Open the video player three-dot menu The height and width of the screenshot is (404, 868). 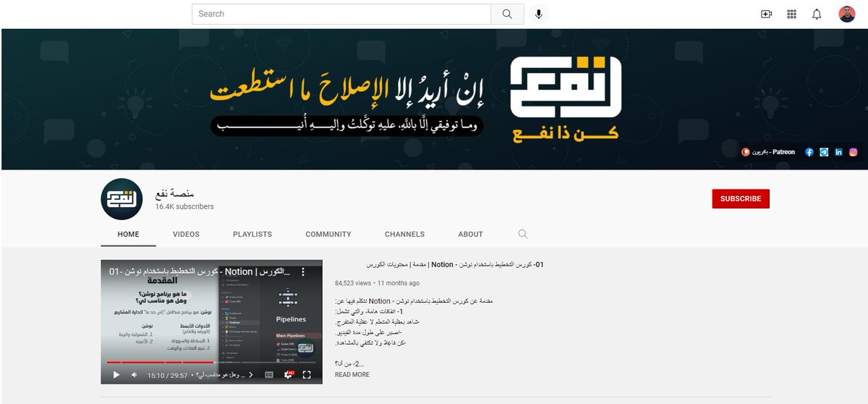[303, 272]
